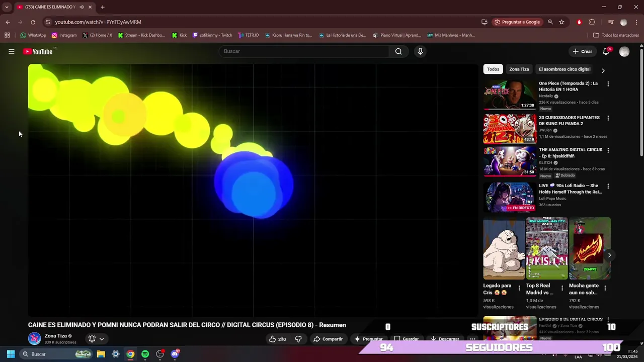644x362 pixels.
Task: Click the zoom magnifier icon in address bar
Action: point(550,22)
